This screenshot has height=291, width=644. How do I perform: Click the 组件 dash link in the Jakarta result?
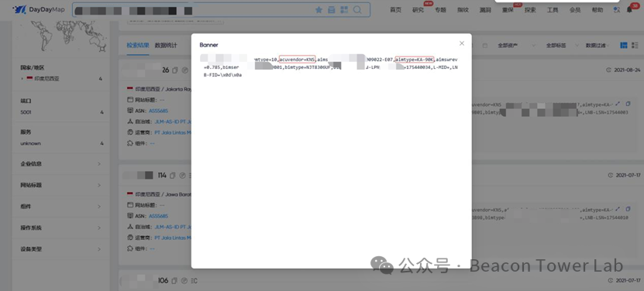coord(153,143)
